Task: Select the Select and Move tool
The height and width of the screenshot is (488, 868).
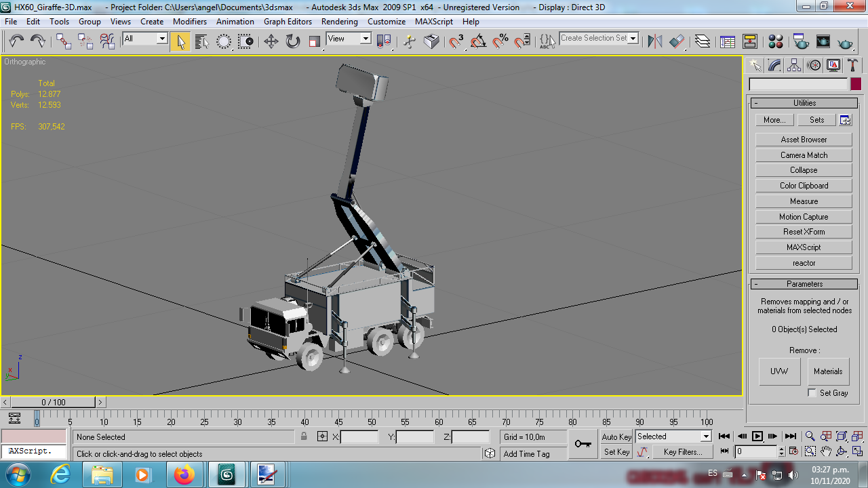Action: click(x=271, y=41)
